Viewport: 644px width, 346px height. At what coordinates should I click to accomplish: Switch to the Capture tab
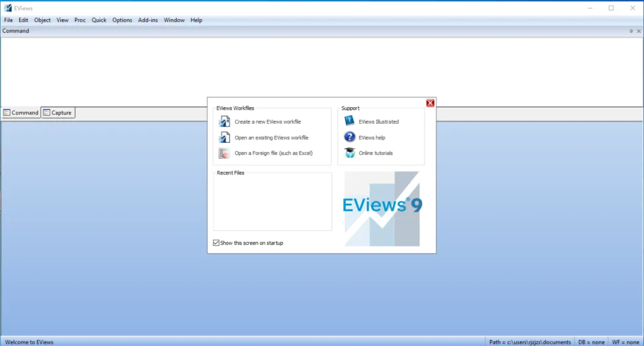click(x=58, y=113)
